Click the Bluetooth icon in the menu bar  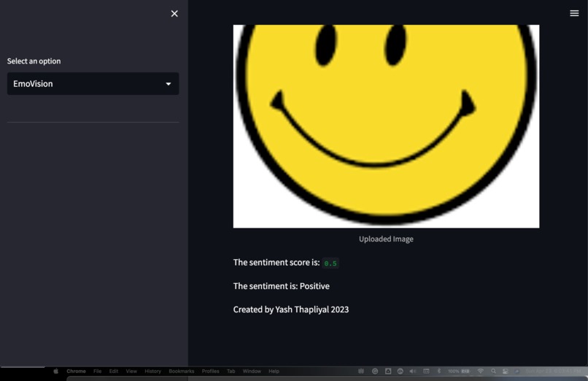pyautogui.click(x=438, y=372)
